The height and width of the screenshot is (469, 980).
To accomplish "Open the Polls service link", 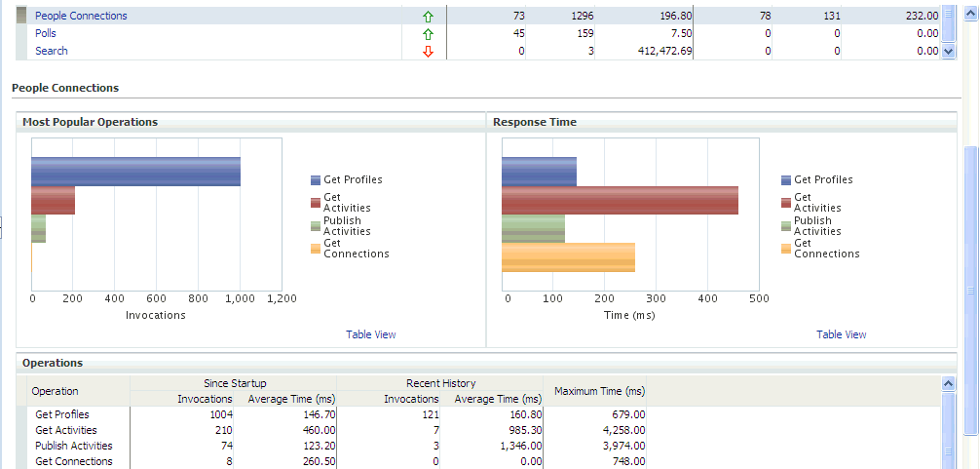I will click(x=46, y=33).
